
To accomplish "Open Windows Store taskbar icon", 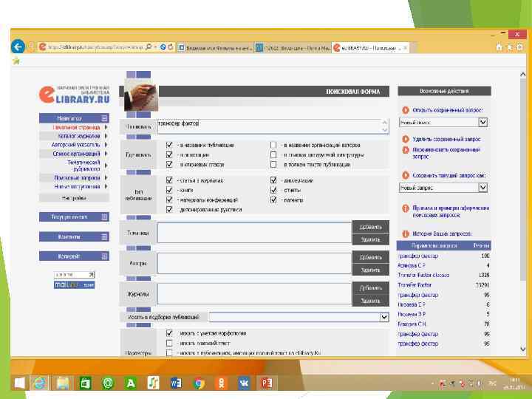I will coord(85,383).
